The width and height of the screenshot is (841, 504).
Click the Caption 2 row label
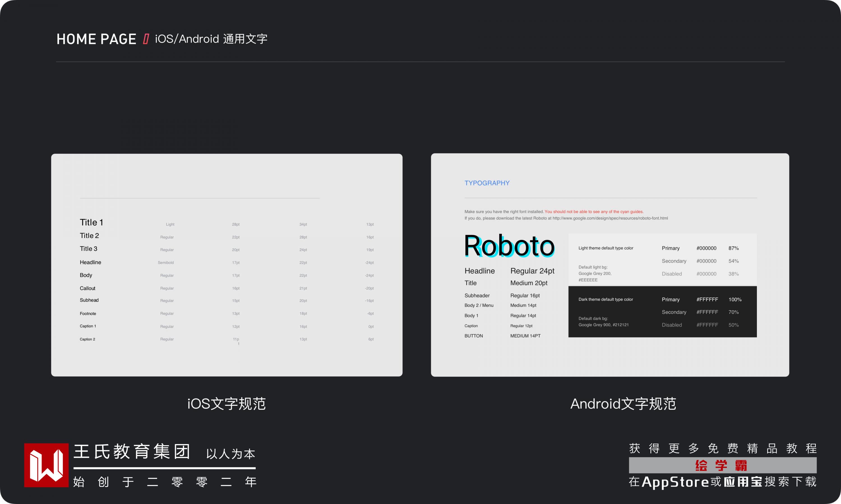click(87, 339)
